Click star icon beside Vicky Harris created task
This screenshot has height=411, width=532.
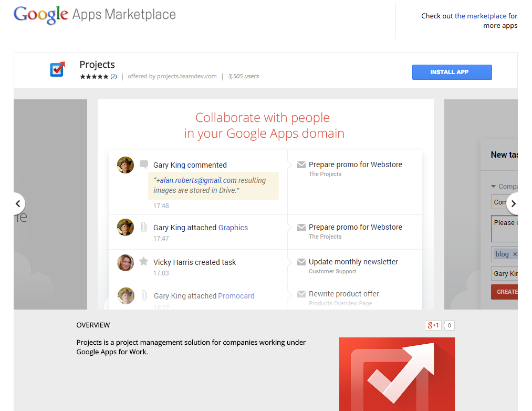click(x=144, y=261)
